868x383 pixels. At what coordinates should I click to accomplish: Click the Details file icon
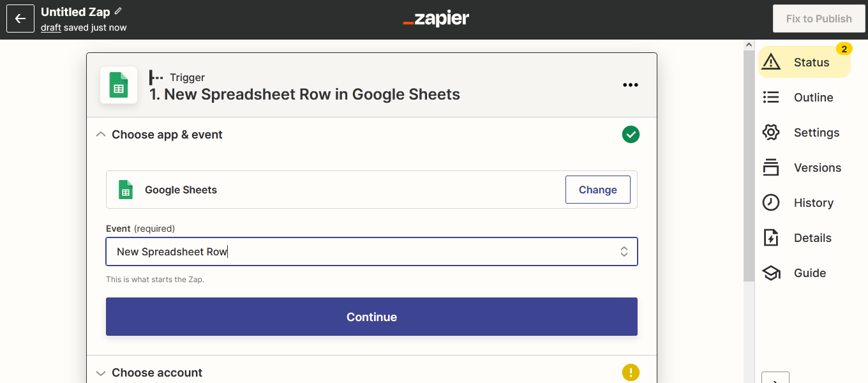tap(771, 237)
